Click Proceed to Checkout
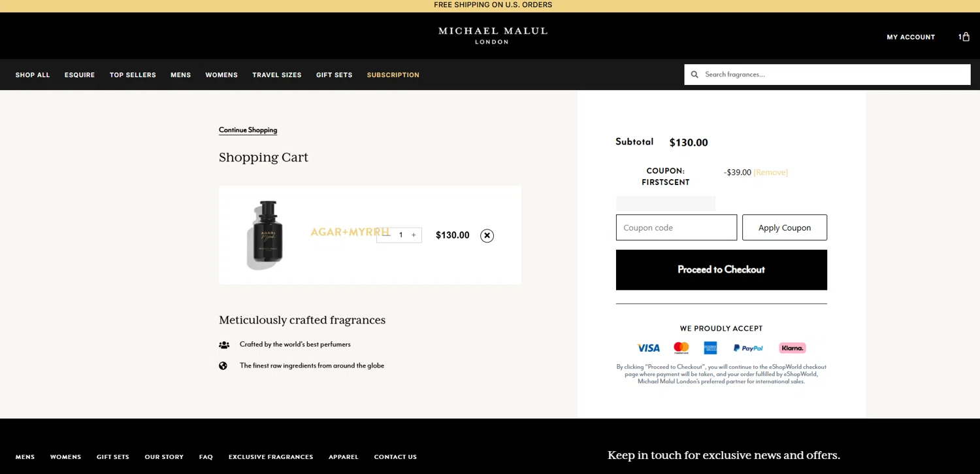 [721, 269]
